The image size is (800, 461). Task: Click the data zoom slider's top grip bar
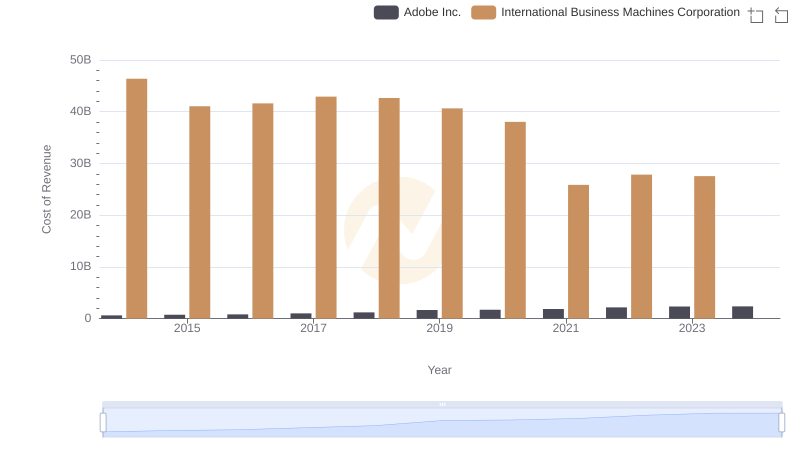point(442,404)
